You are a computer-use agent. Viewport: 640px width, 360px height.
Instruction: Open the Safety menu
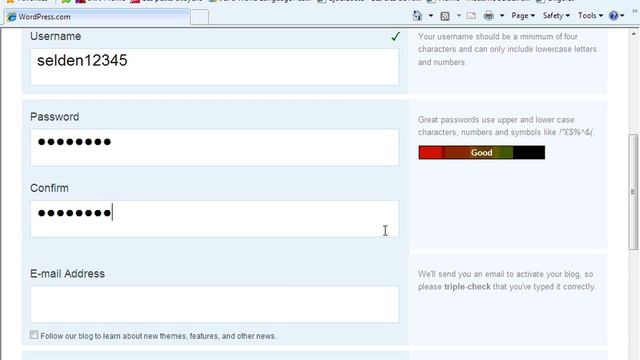click(x=556, y=16)
